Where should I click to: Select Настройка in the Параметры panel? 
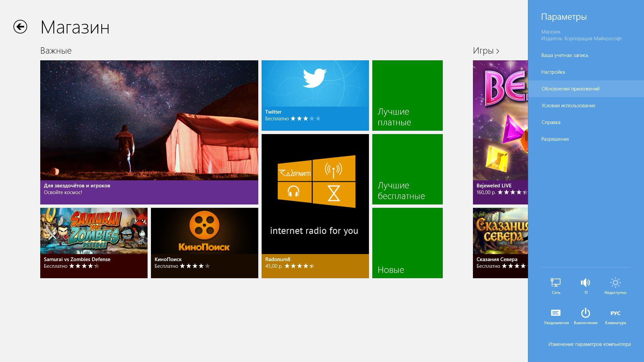[x=553, y=72]
